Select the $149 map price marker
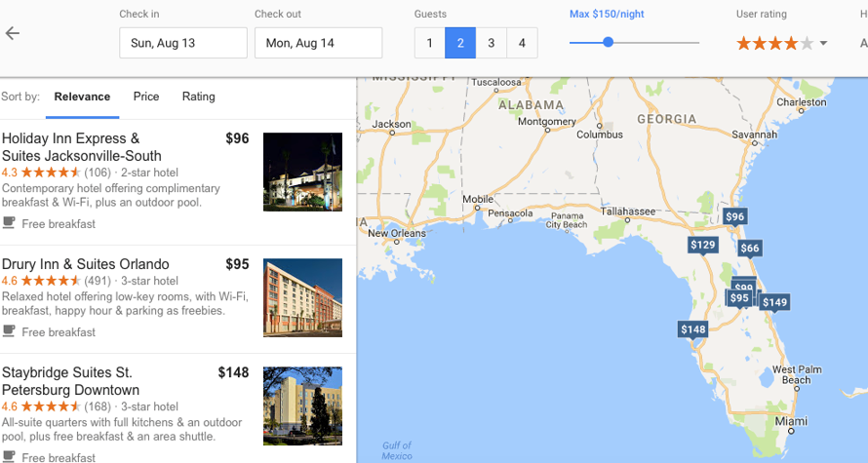868x463 pixels. pos(774,302)
